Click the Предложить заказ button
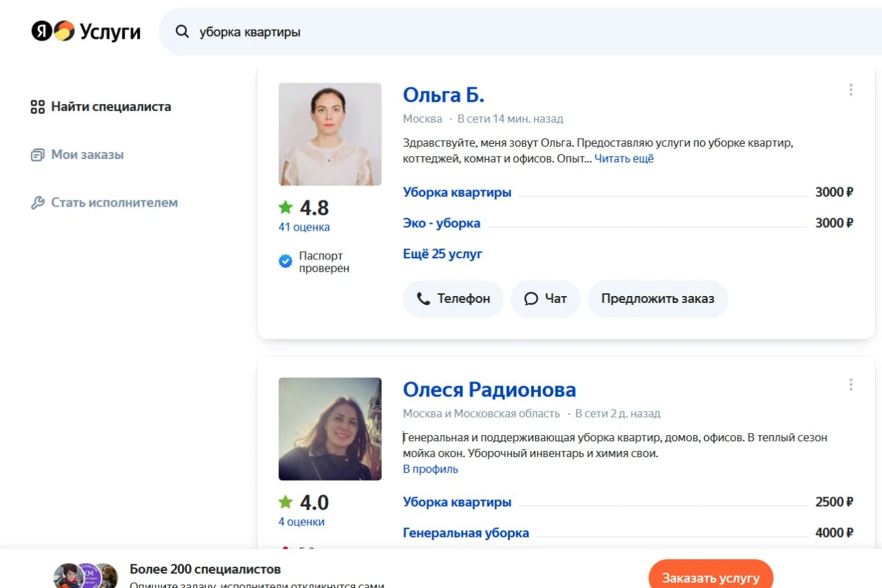This screenshot has width=882, height=588. [657, 299]
